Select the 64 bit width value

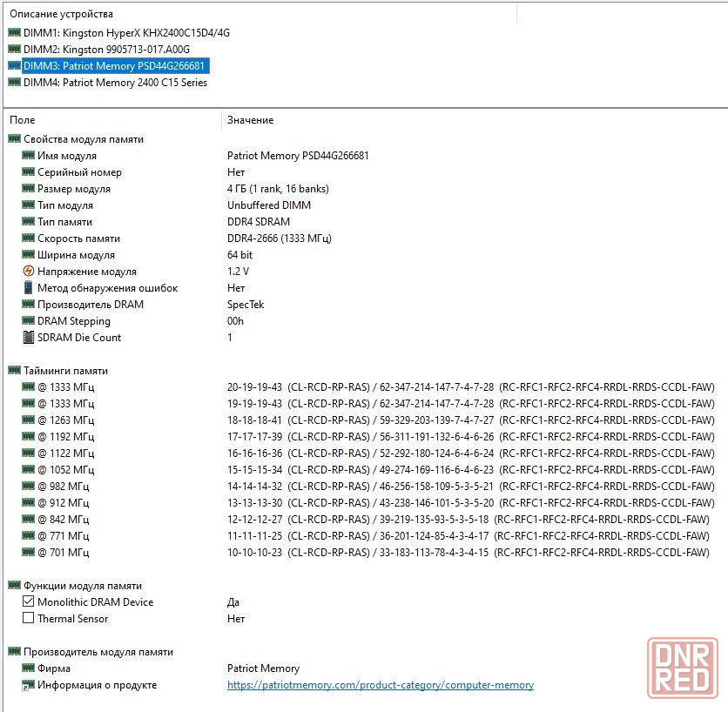[239, 255]
